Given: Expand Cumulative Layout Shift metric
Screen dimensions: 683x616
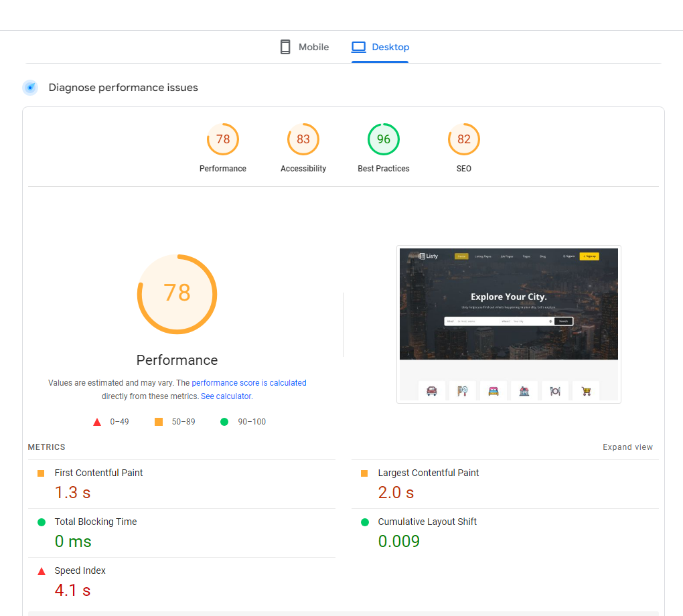Looking at the screenshot, I should (505, 533).
